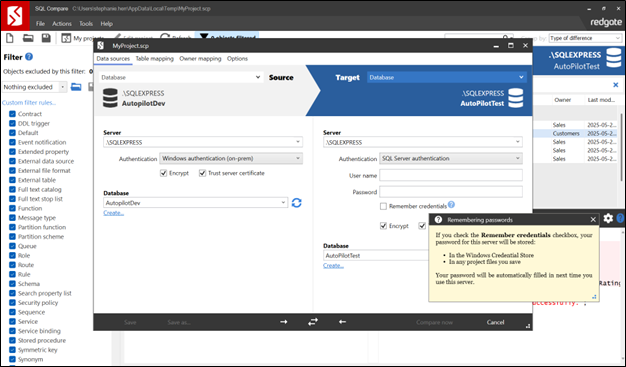Open saved filter folder icon in Filter pane
This screenshot has width=626, height=367.
click(76, 87)
